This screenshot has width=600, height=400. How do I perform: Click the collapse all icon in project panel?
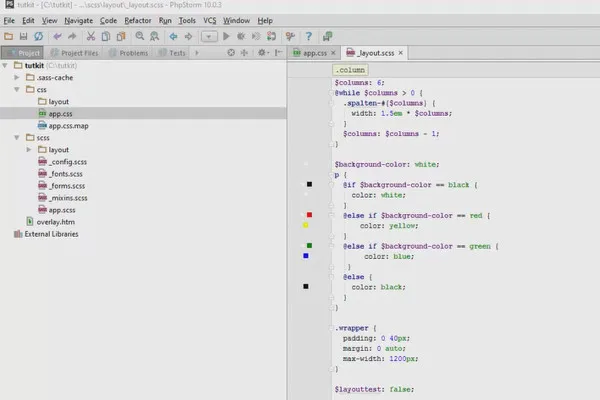point(245,53)
